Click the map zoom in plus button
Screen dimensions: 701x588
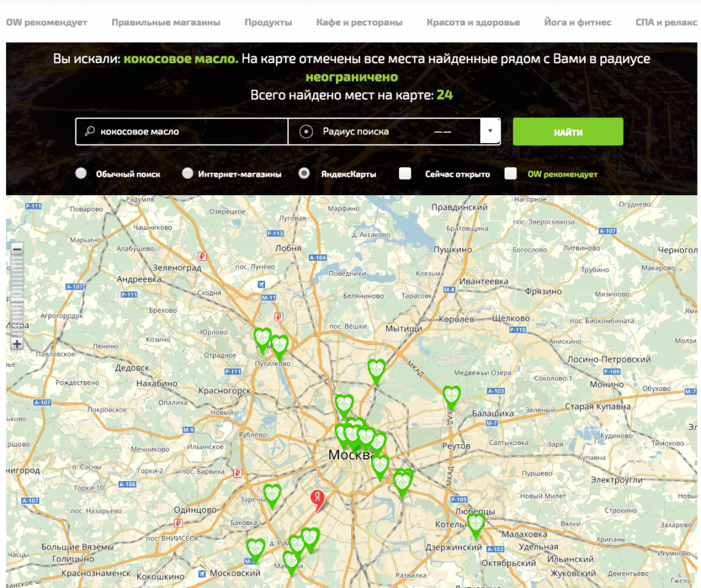click(x=17, y=344)
